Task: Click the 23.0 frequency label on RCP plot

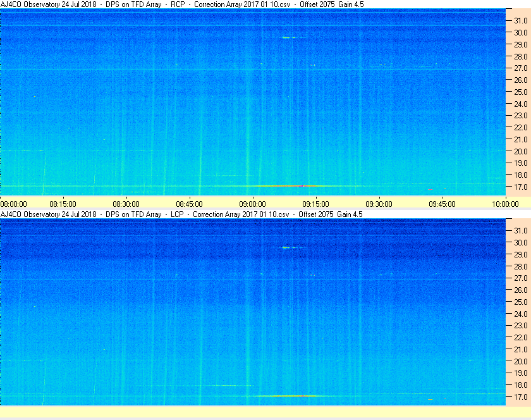Action: pos(521,116)
